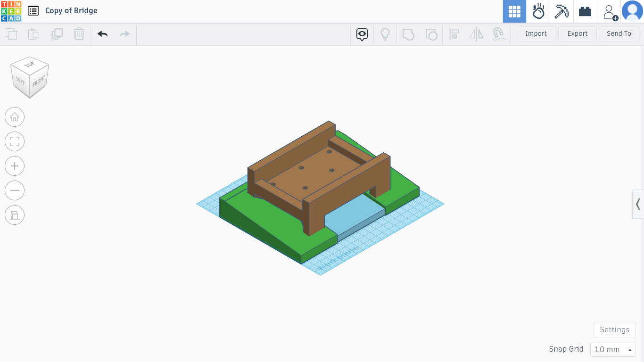Image resolution: width=644 pixels, height=362 pixels.
Task: Open the Snap Grid dropdown
Action: [612, 349]
